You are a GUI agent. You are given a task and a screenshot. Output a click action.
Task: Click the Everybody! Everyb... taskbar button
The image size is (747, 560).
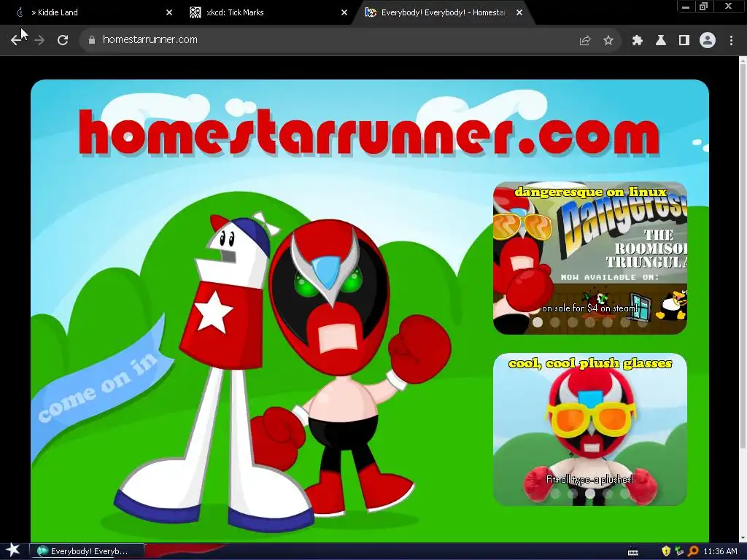(x=87, y=551)
